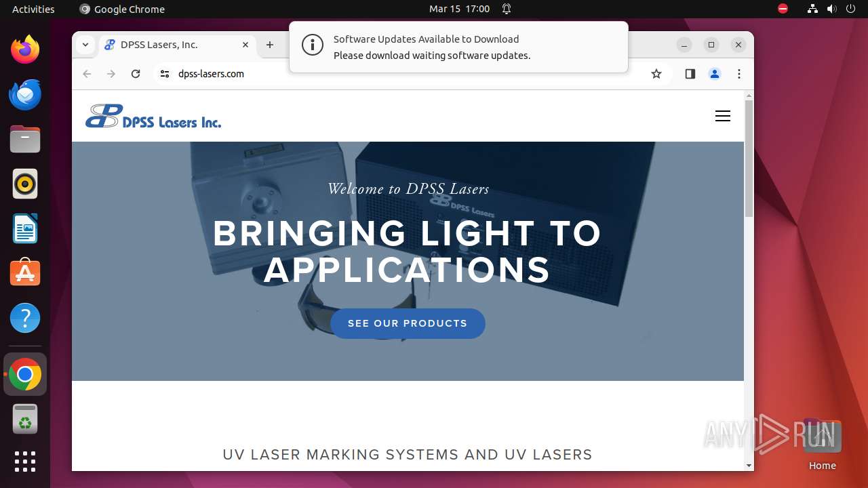Viewport: 868px width, 488px height.
Task: Select the DPSS Lasers, Inc. tab
Action: [x=178, y=45]
